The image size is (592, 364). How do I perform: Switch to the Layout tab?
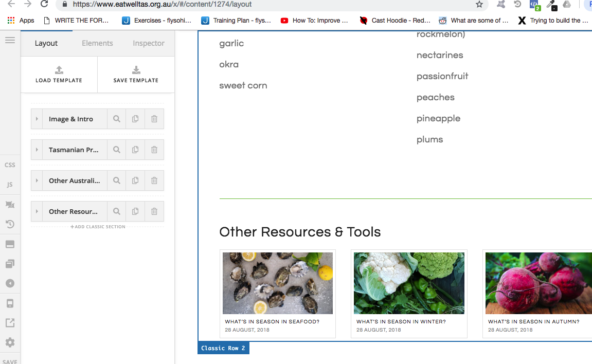pos(46,43)
